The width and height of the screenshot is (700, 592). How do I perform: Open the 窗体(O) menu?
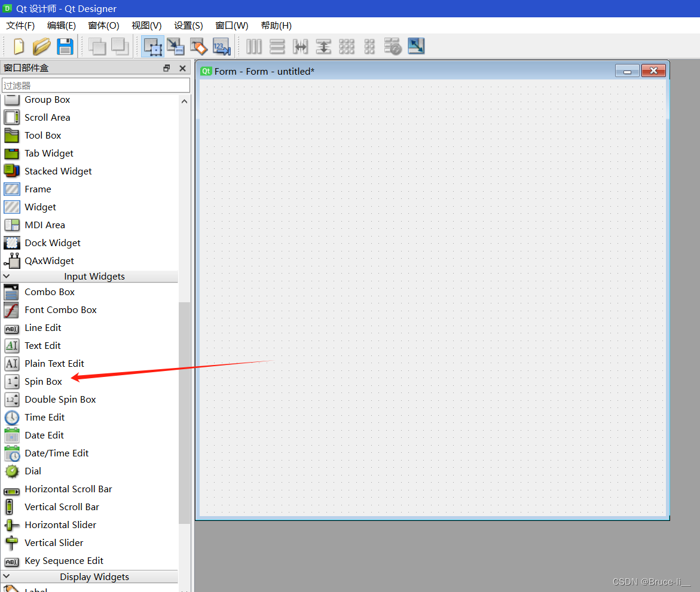click(103, 26)
